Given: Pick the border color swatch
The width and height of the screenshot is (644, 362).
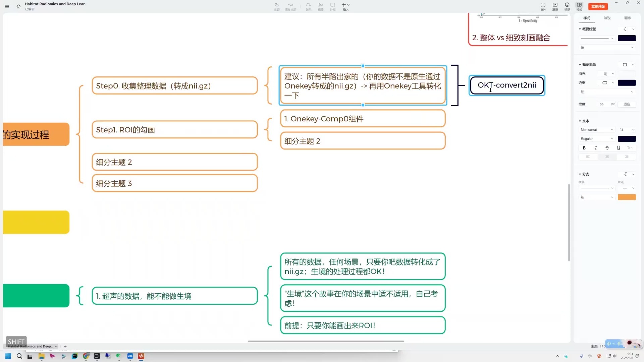Looking at the screenshot, I should [x=627, y=83].
